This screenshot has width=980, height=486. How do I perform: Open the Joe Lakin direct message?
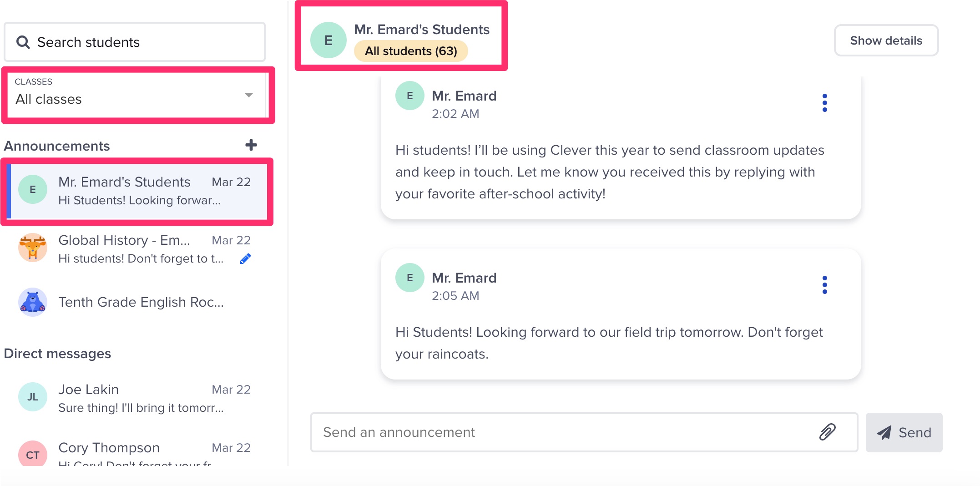[136, 397]
